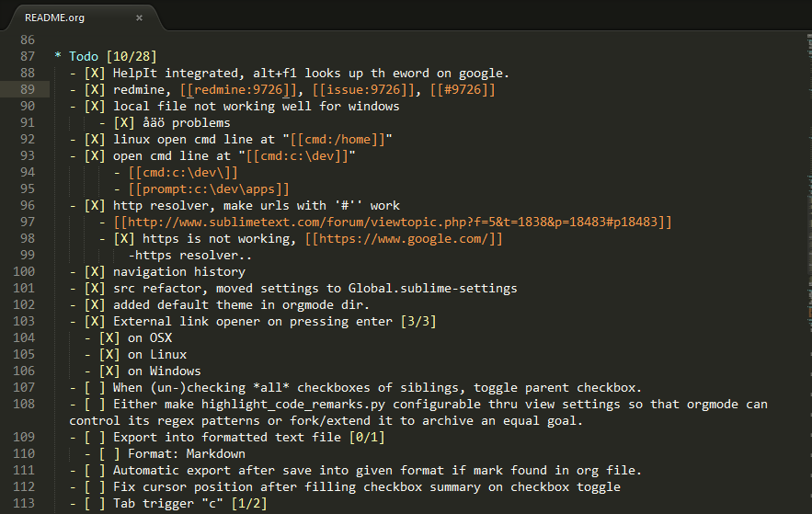
Task: Check the Tab trigger "c" checkbox
Action: (95, 504)
